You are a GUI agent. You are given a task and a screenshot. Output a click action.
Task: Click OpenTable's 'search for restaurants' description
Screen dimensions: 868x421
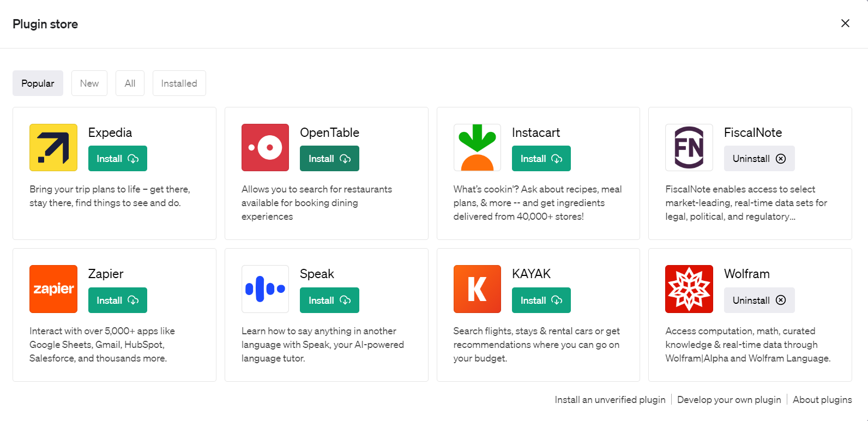[317, 203]
